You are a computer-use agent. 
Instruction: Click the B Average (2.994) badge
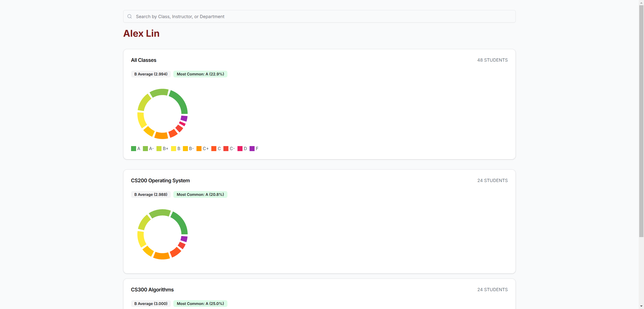click(x=151, y=74)
